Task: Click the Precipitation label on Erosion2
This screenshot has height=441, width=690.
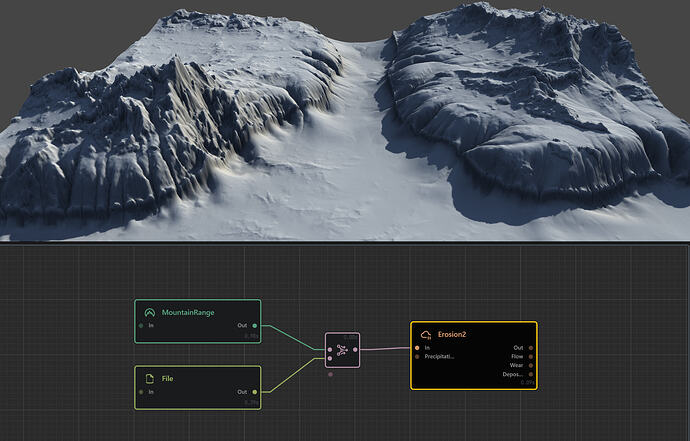Action: pos(440,356)
